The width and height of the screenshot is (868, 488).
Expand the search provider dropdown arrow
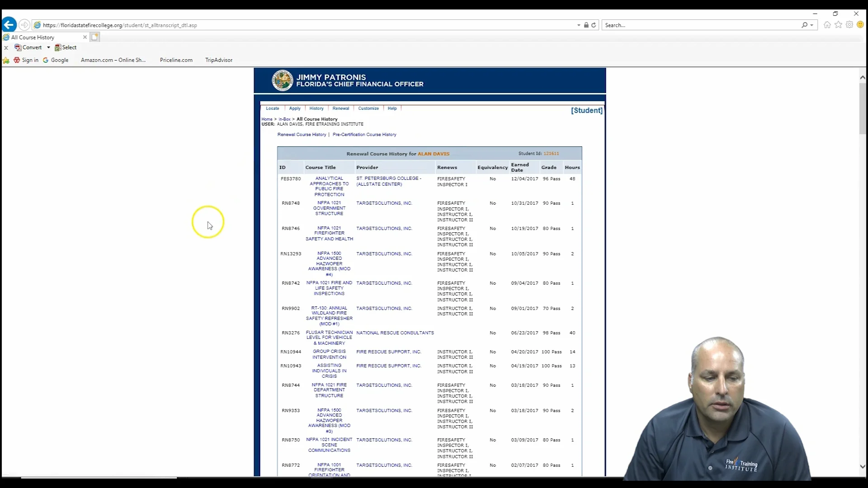pyautogui.click(x=812, y=25)
